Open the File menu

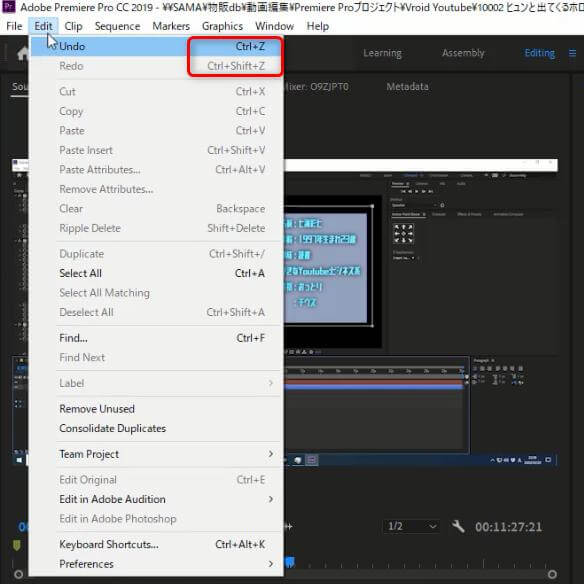[x=14, y=26]
